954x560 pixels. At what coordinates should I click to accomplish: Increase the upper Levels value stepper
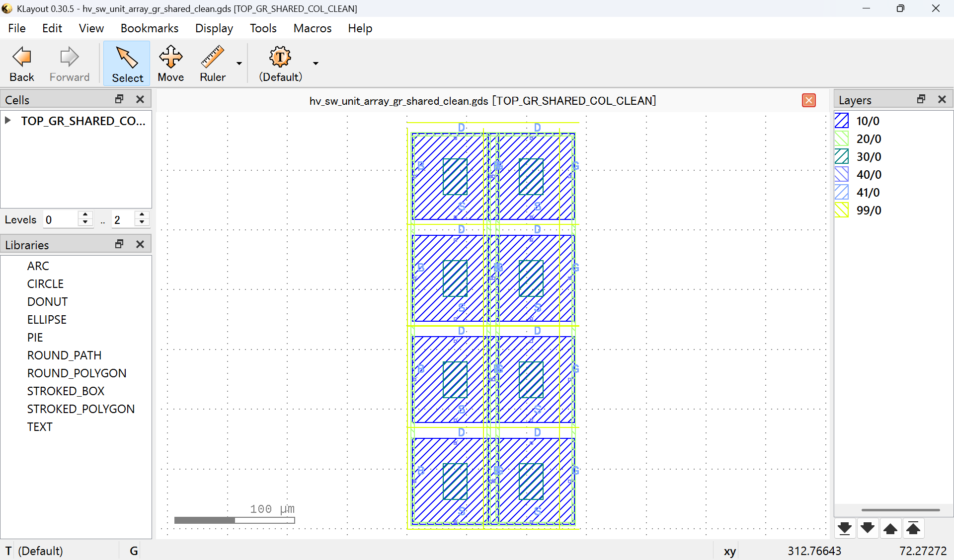click(x=142, y=215)
